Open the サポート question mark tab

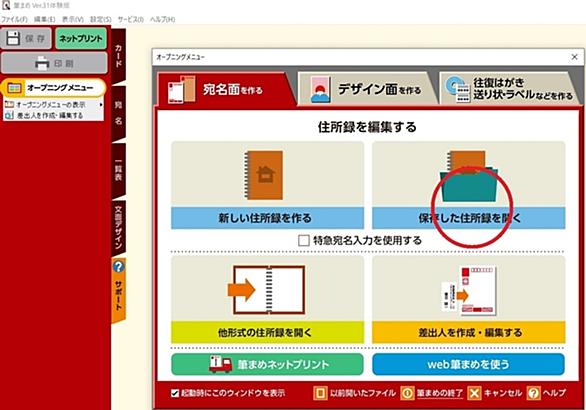pos(118,290)
